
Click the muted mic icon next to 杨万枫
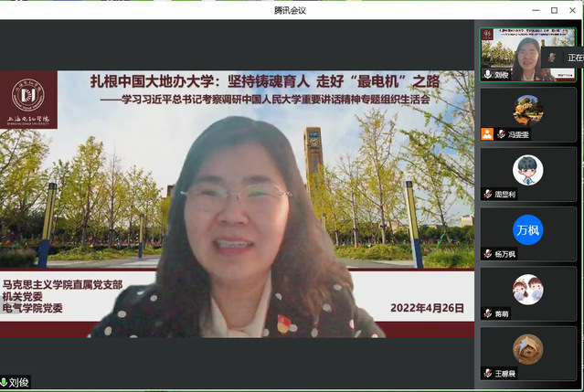488,254
